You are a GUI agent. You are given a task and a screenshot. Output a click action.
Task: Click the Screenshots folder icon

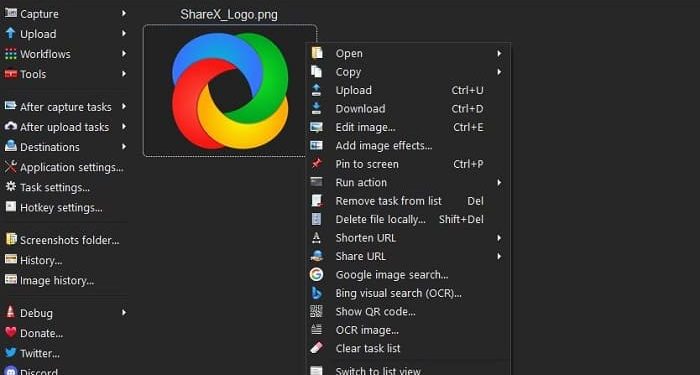click(11, 239)
